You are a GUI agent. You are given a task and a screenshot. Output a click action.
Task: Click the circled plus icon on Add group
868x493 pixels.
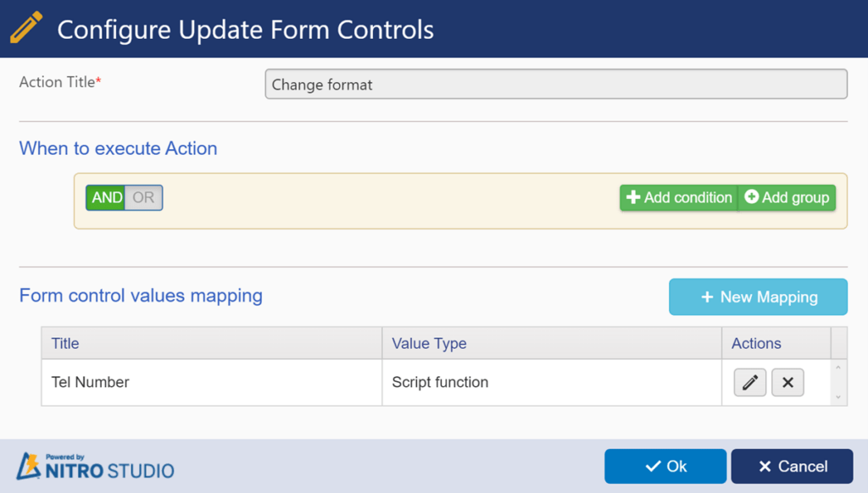[x=751, y=197]
